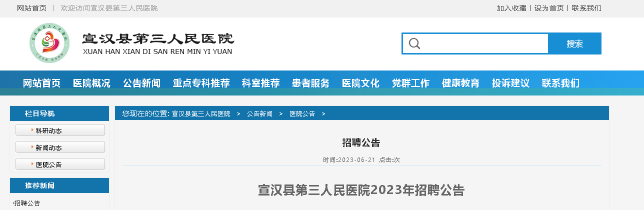Click the 栏目导航 sidebar header
Image resolution: width=644 pixels, height=210 pixels.
[x=59, y=113]
